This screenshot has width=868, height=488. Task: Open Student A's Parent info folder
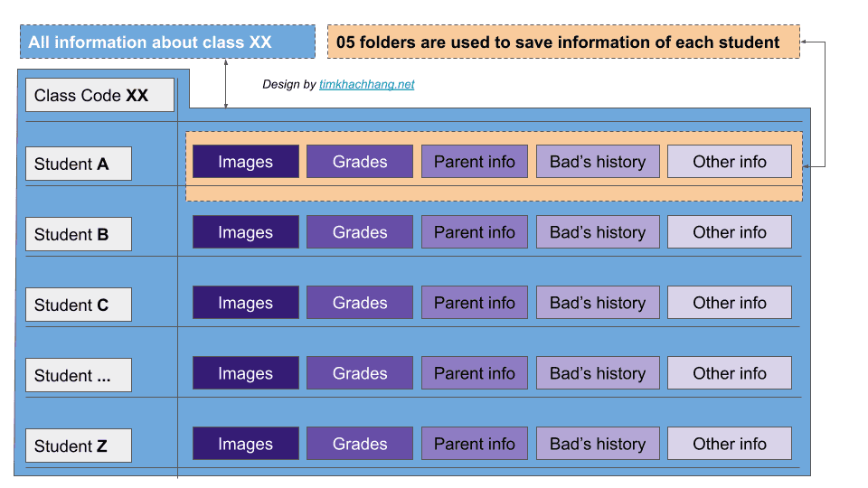tap(475, 162)
